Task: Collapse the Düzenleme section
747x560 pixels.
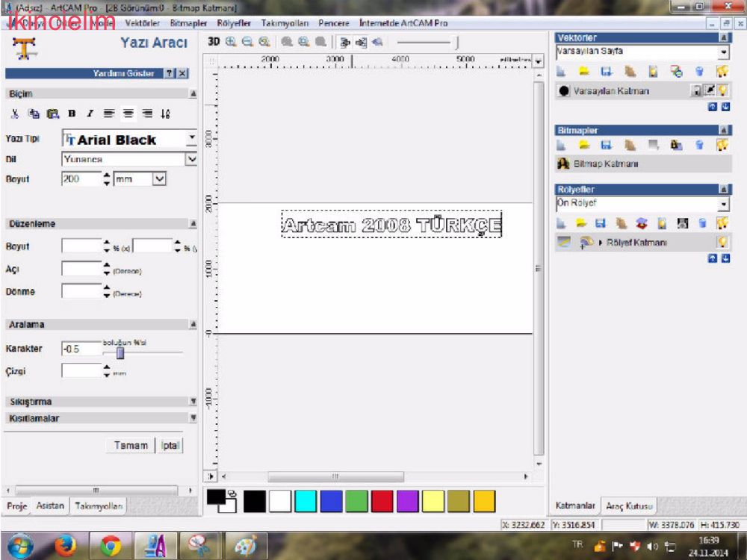Action: click(x=193, y=223)
